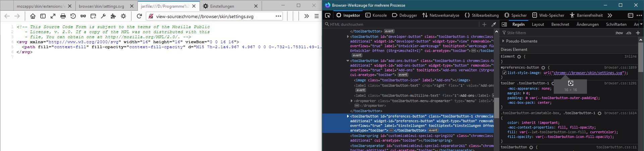Open the add-ons puzzle piece icon

[113, 16]
